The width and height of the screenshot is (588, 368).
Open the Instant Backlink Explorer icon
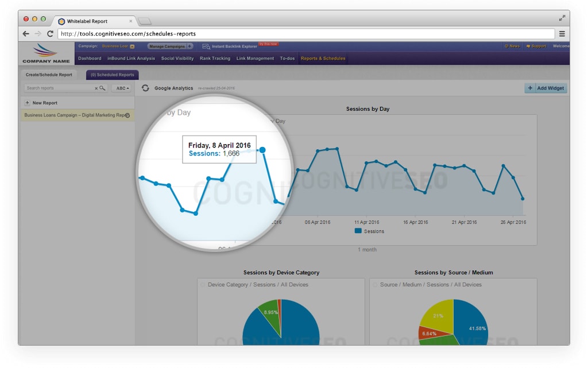coord(206,46)
